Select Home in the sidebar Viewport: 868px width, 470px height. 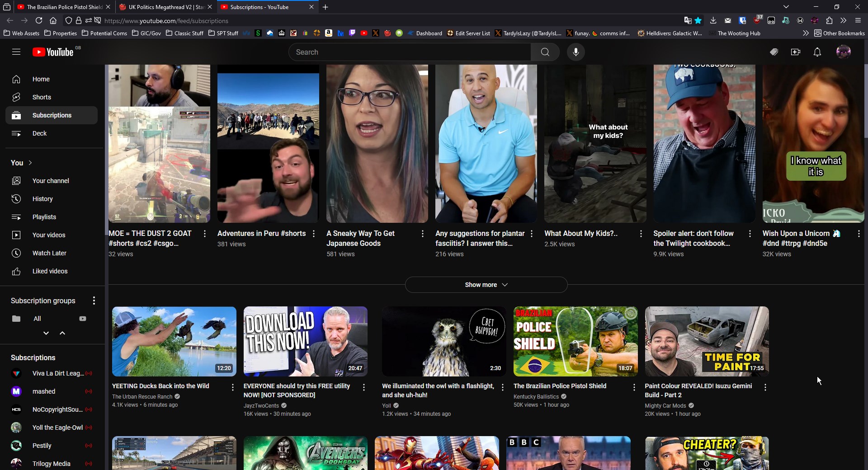[x=52, y=79]
